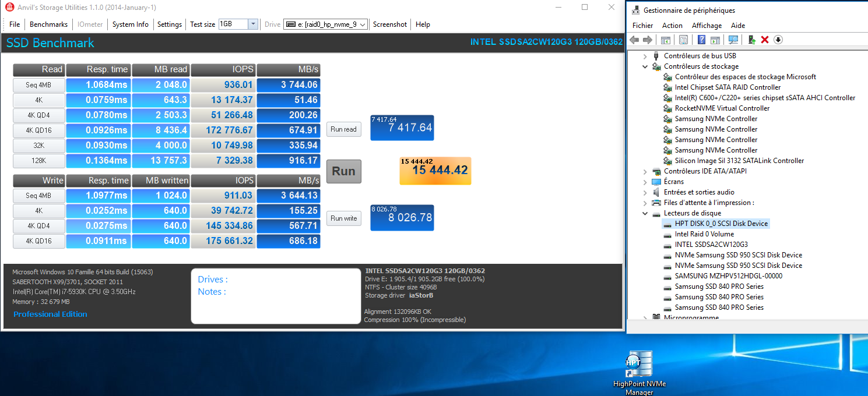Click the disable device down-arrow icon
Image resolution: width=868 pixels, height=396 pixels.
point(778,40)
